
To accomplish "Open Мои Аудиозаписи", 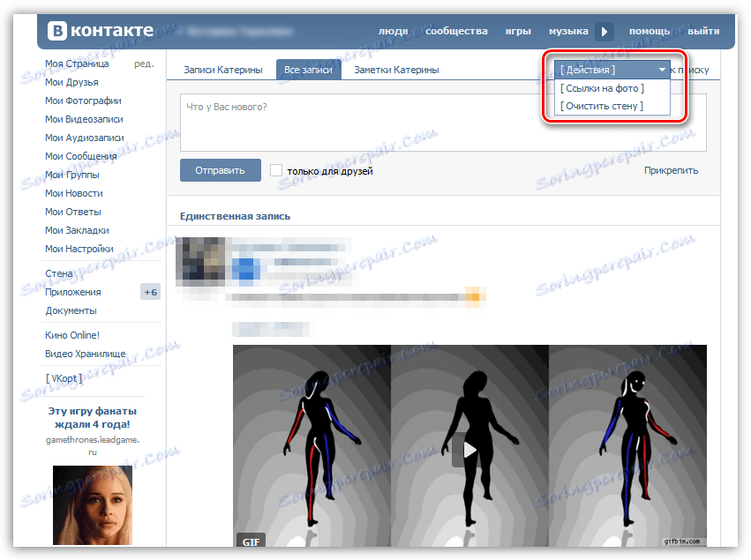I will (x=85, y=138).
